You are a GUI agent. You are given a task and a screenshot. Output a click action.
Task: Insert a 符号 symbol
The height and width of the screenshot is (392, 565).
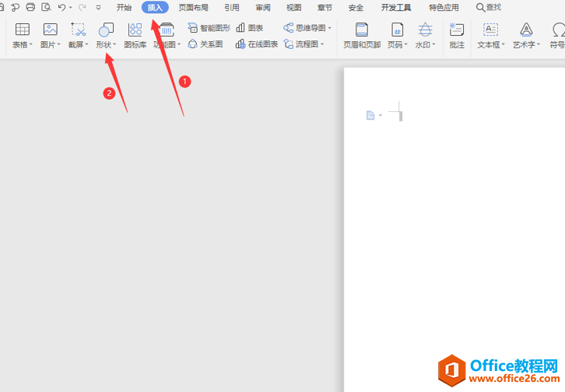tap(558, 35)
